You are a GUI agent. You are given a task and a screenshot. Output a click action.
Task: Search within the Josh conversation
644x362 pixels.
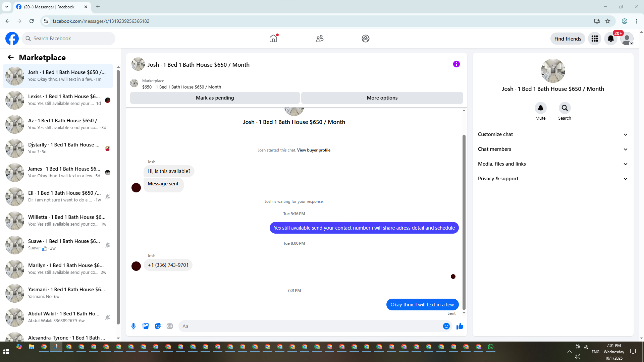click(x=565, y=108)
